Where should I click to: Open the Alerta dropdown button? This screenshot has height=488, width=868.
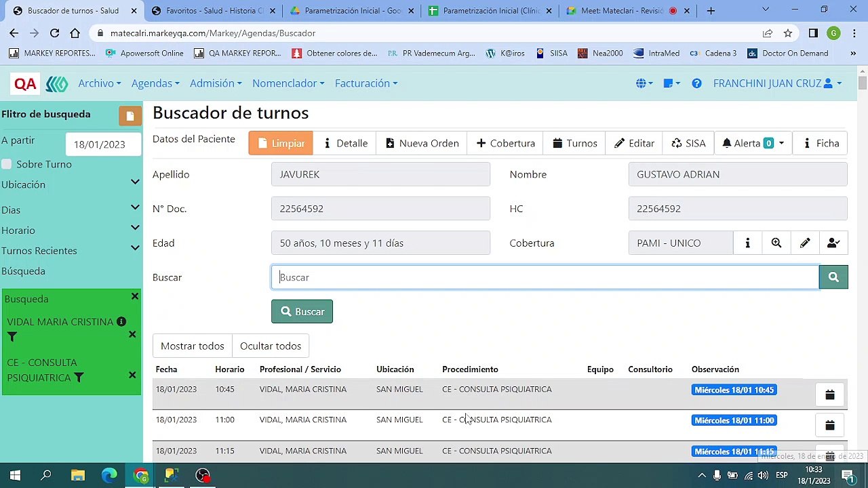point(753,143)
